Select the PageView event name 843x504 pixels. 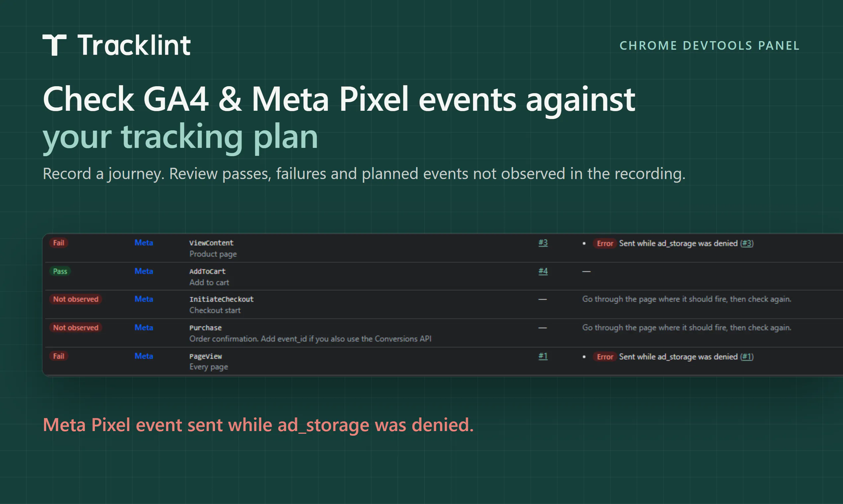pos(205,356)
